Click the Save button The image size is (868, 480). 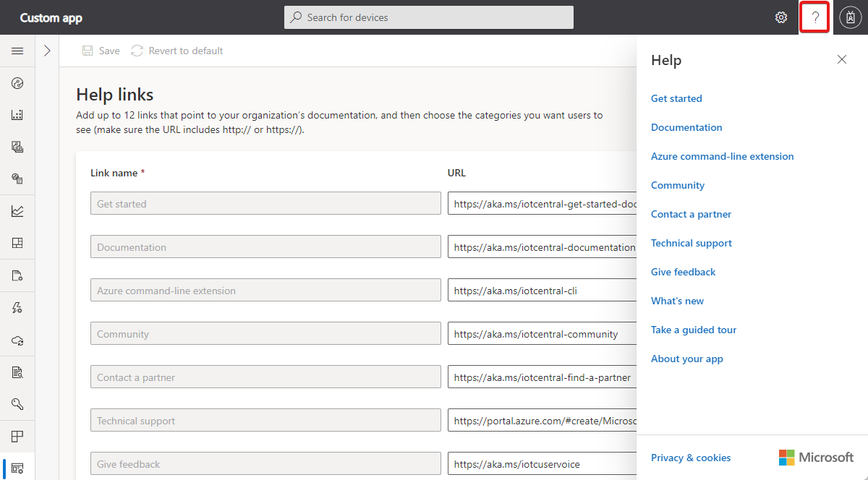pyautogui.click(x=101, y=51)
